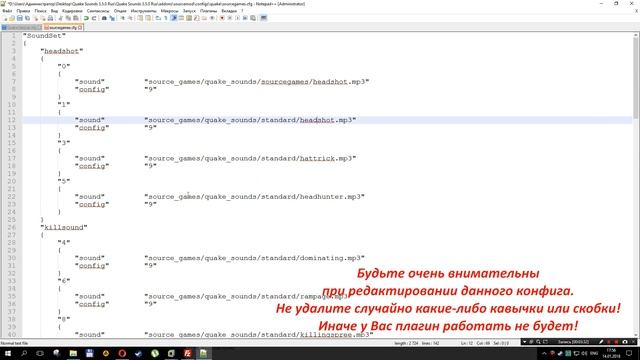Click on "headshot" section name on line 3
This screenshot has height=360, width=640.
click(62, 51)
